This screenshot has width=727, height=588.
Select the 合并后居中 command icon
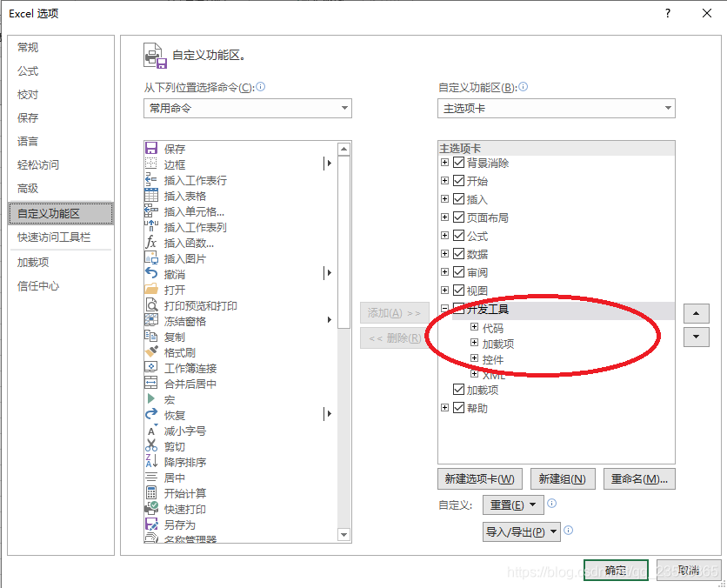tap(151, 383)
